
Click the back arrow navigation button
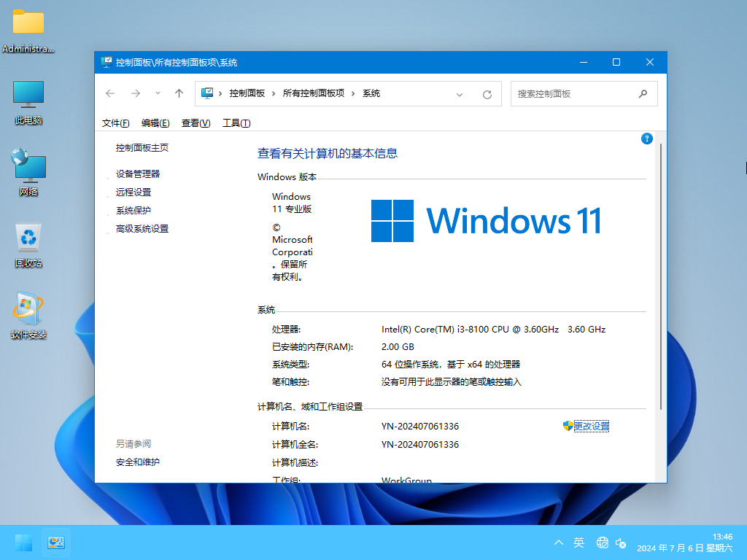[x=110, y=93]
